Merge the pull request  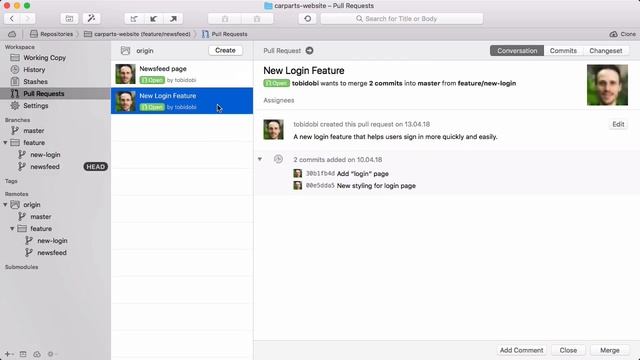[x=610, y=350]
